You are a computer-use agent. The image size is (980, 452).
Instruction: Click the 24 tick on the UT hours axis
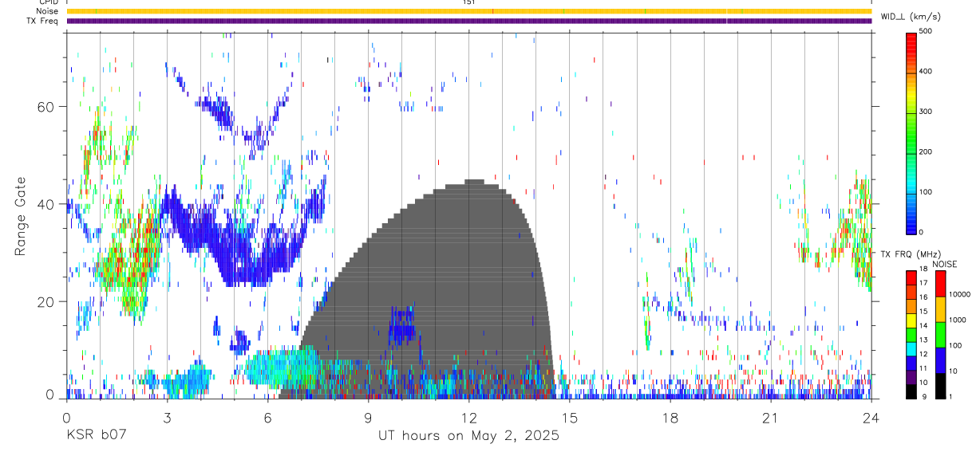[x=871, y=417]
